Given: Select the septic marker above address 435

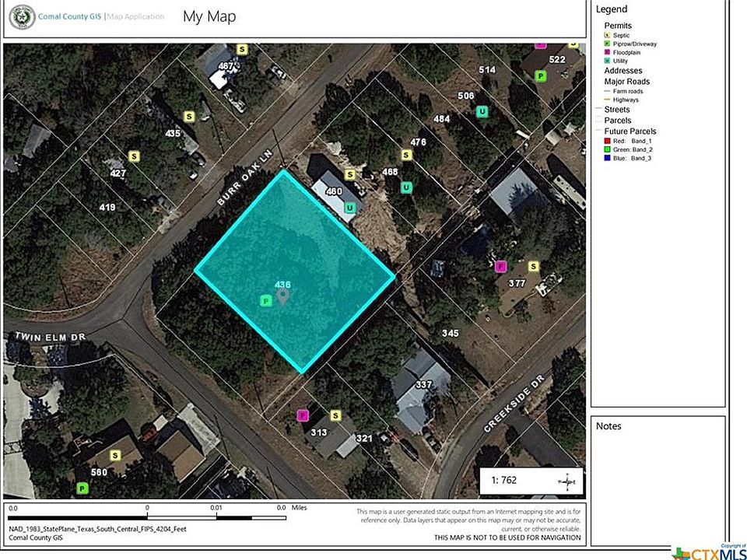Looking at the screenshot, I should click(190, 117).
